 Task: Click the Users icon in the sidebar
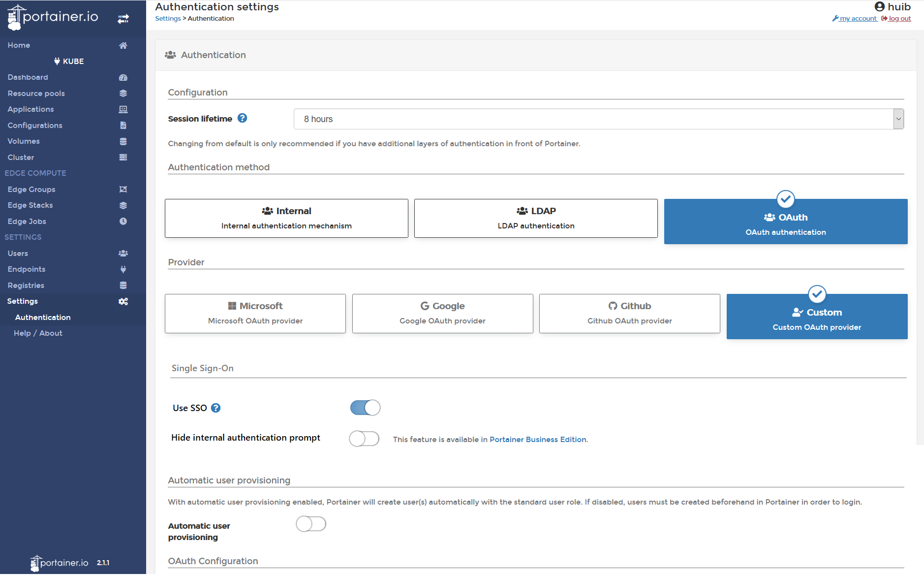(x=123, y=253)
